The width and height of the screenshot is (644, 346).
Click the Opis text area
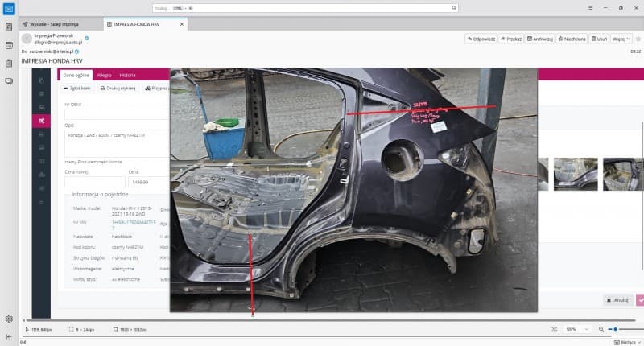(117, 144)
